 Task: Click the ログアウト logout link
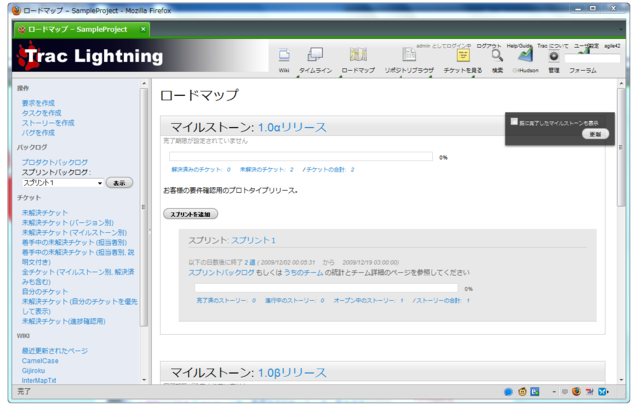click(x=489, y=46)
